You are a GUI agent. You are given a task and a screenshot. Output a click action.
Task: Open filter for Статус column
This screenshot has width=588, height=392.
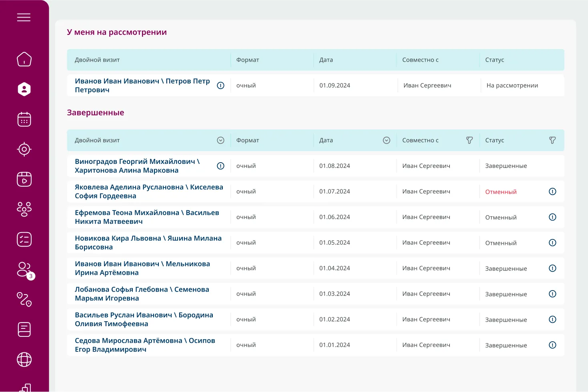coord(552,140)
